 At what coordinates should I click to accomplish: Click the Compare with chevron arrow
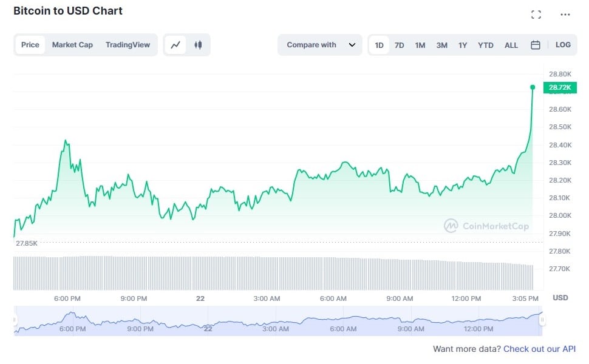click(x=352, y=45)
